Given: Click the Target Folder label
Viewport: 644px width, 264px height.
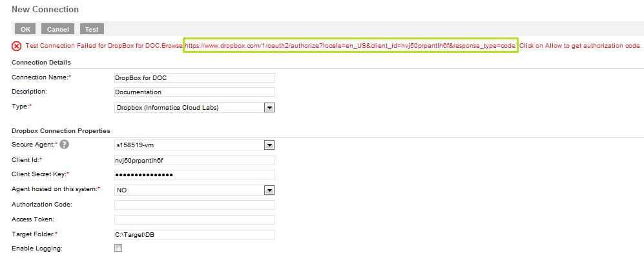Looking at the screenshot, I should tap(34, 234).
